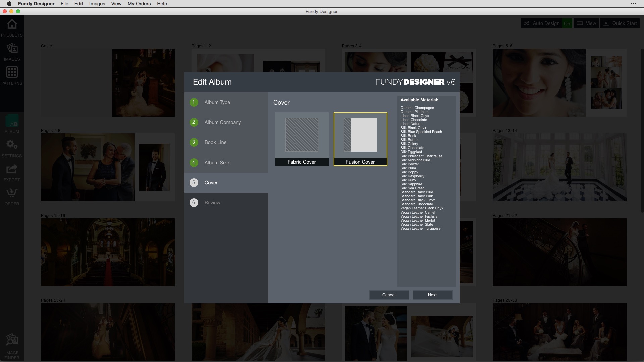The height and width of the screenshot is (362, 644).
Task: Click Silk Black Onyx material
Action: [x=413, y=128]
